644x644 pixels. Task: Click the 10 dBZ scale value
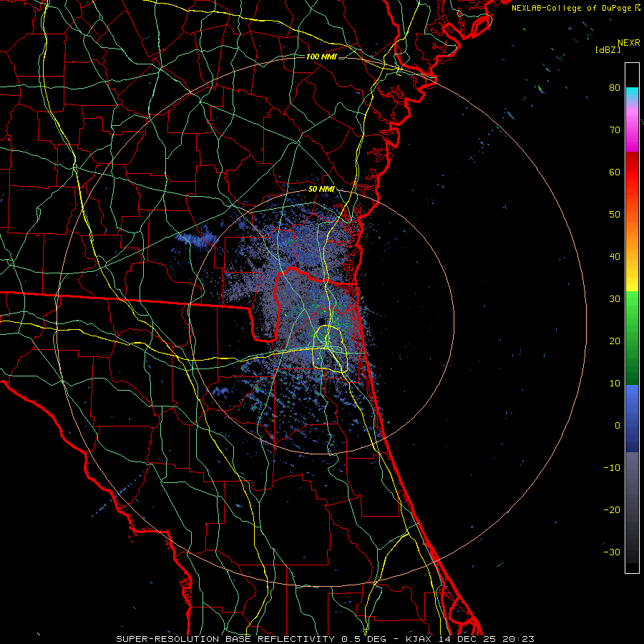[x=615, y=384]
